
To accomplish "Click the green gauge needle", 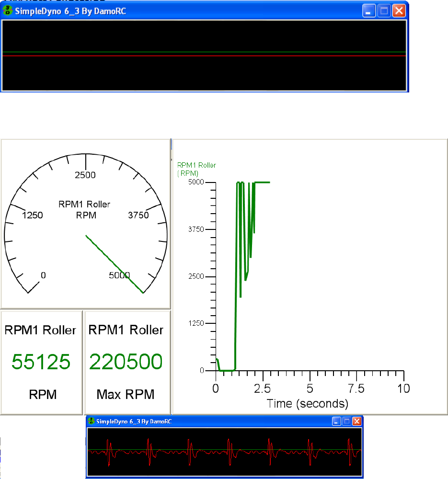I will [115, 264].
